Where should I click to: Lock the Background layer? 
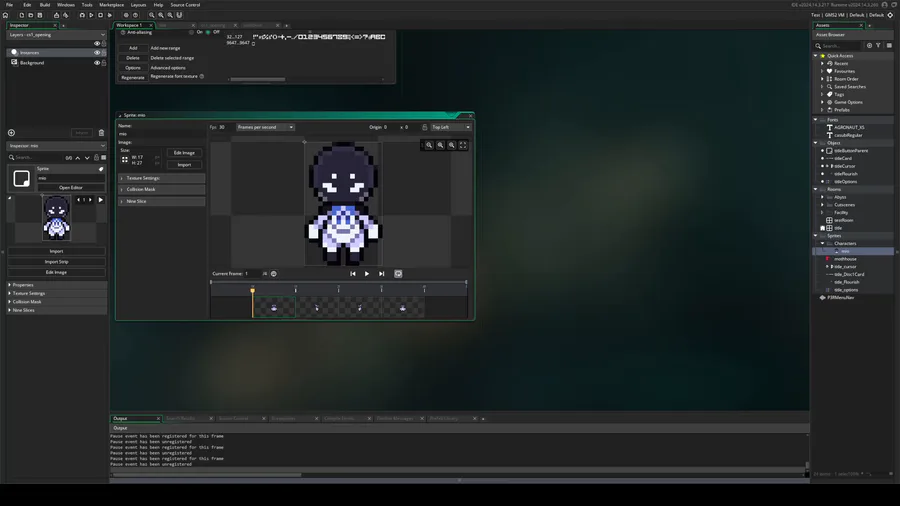point(104,63)
